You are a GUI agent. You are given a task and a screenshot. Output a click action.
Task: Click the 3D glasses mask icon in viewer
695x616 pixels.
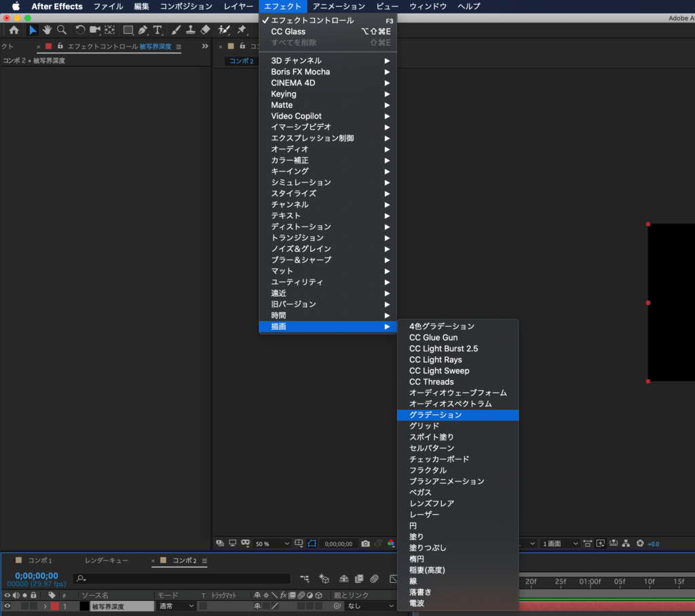[x=246, y=543]
